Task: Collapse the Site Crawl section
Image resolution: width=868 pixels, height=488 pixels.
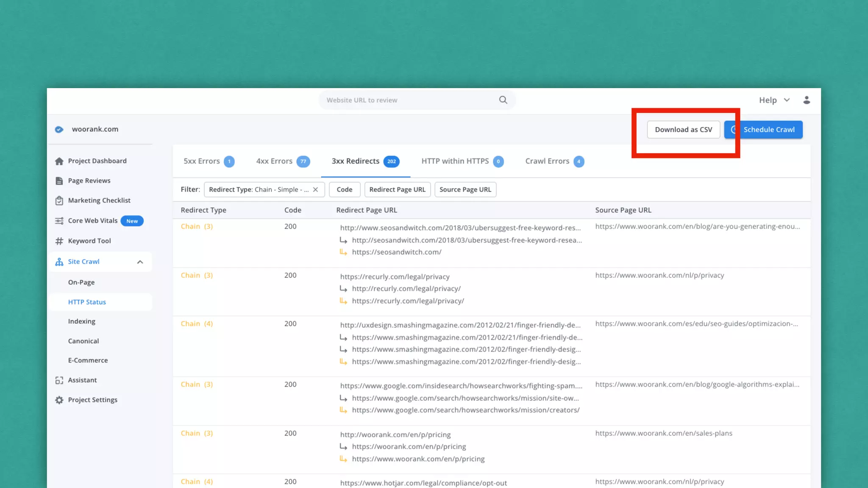Action: pyautogui.click(x=140, y=262)
